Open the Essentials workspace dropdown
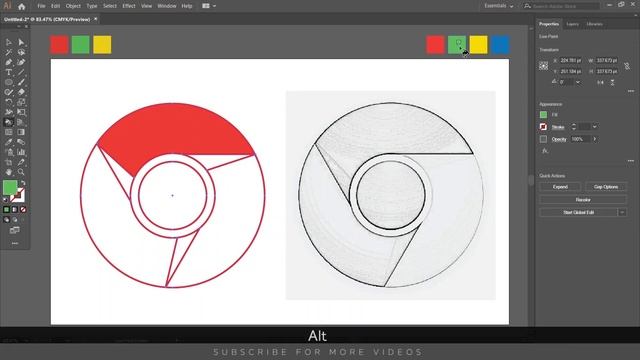This screenshot has height=360, width=640. pos(499,6)
